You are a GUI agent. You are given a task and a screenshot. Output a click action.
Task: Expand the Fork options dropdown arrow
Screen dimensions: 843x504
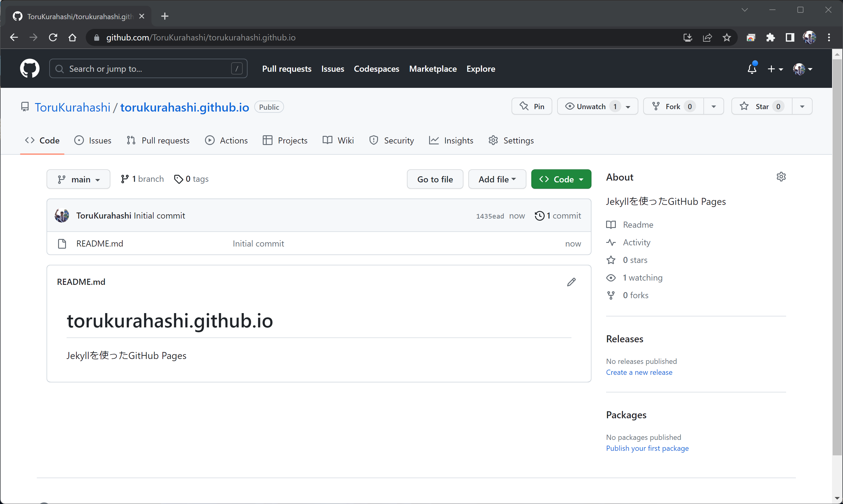[714, 106]
